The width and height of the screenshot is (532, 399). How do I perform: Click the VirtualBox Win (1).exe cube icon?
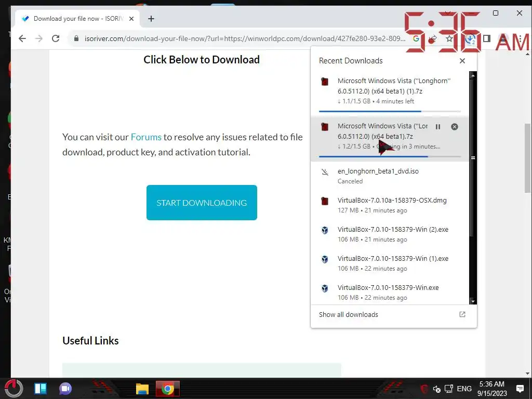coord(325,259)
